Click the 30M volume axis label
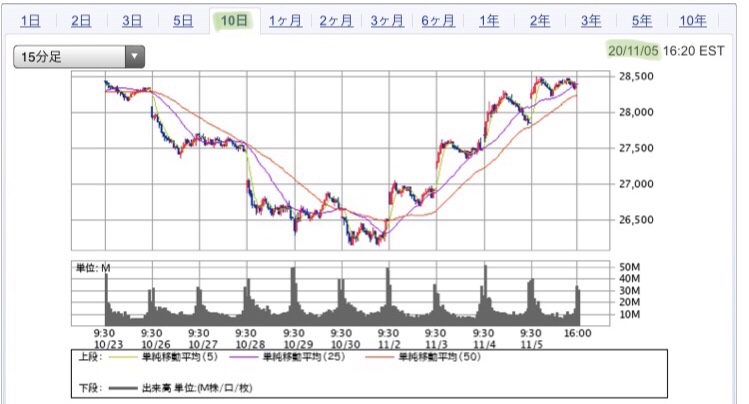The height and width of the screenshot is (404, 749). point(630,291)
